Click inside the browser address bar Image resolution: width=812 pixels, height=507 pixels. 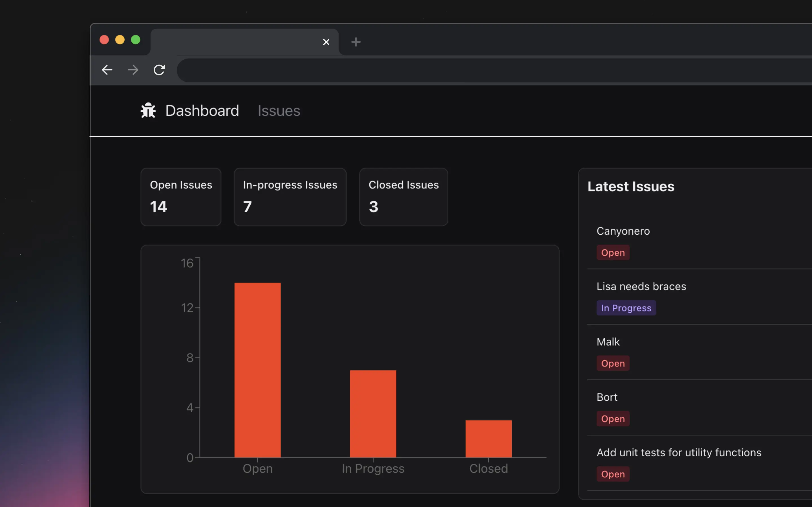[x=470, y=70]
